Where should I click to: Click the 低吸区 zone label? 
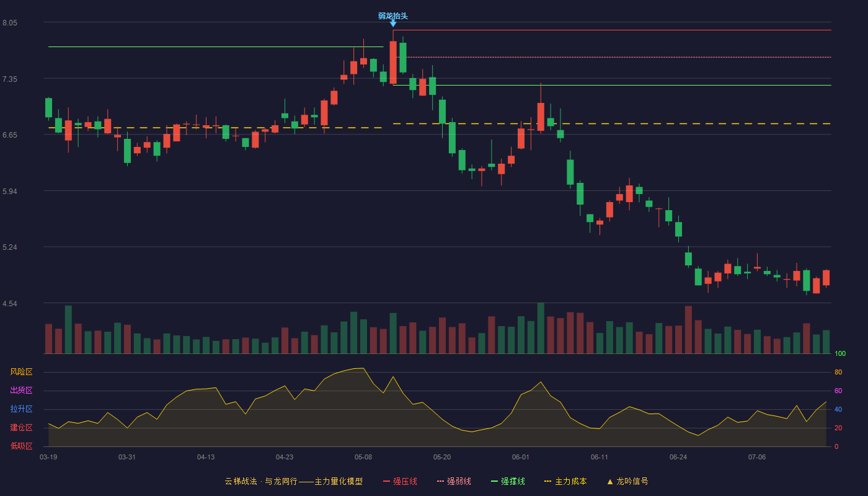[x=21, y=446]
